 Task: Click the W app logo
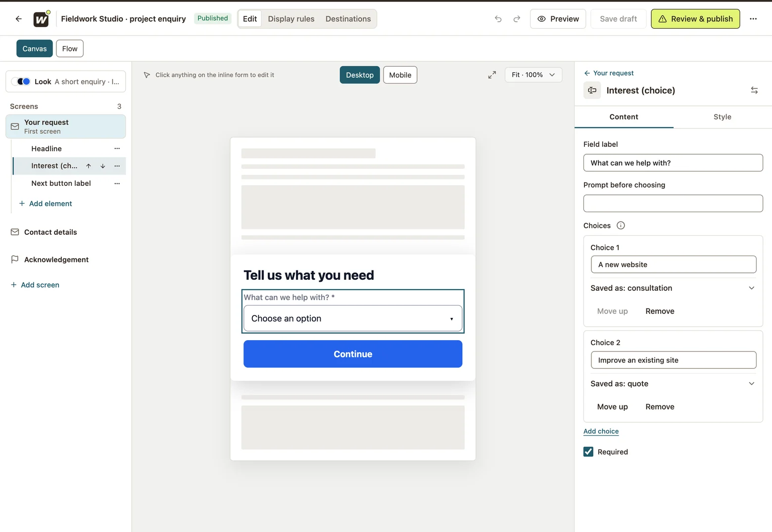point(41,19)
